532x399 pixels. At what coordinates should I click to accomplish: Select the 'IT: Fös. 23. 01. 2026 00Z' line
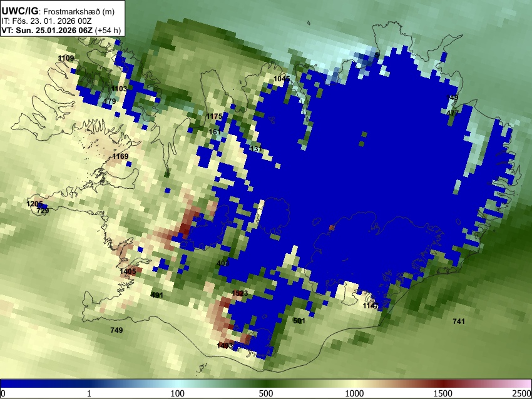(46, 21)
